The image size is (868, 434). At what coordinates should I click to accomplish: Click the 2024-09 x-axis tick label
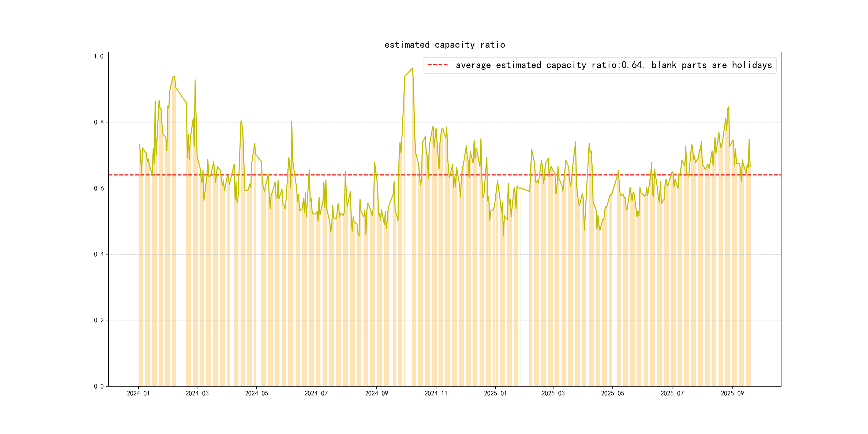click(376, 393)
